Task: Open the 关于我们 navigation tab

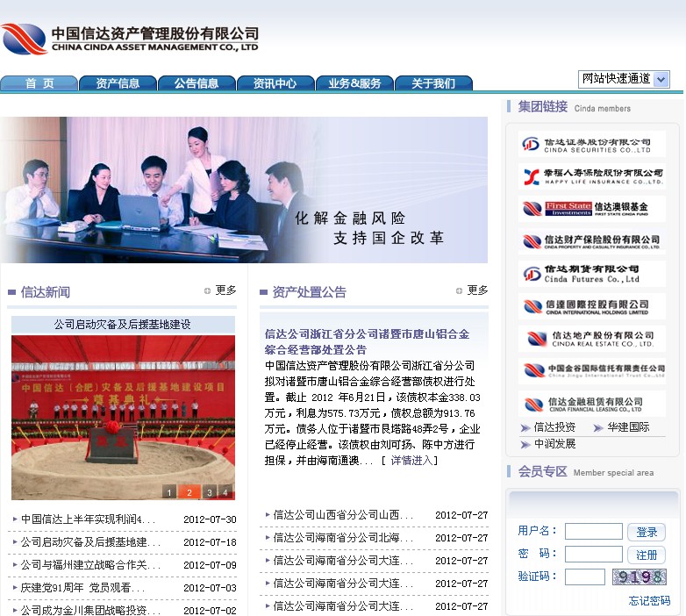Action: coord(433,83)
